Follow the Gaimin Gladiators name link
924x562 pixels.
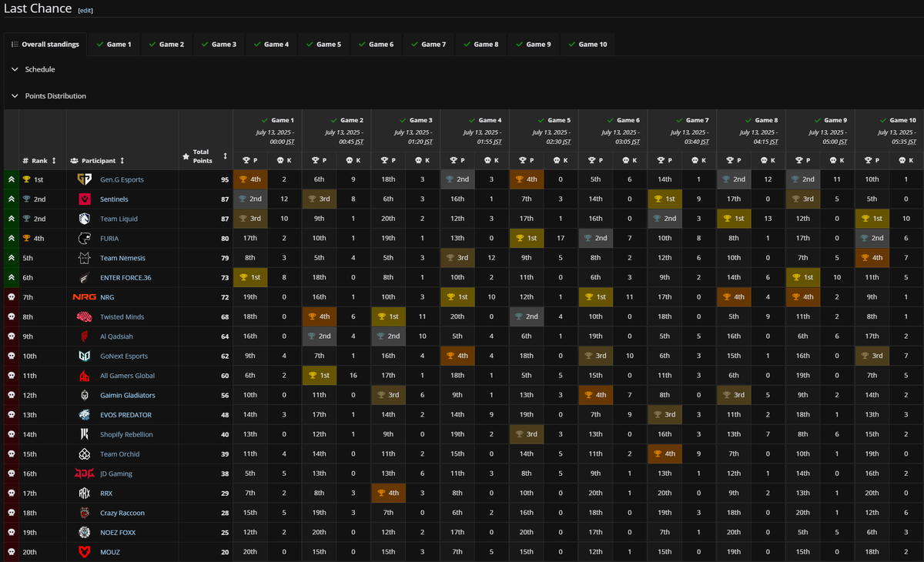[128, 396]
